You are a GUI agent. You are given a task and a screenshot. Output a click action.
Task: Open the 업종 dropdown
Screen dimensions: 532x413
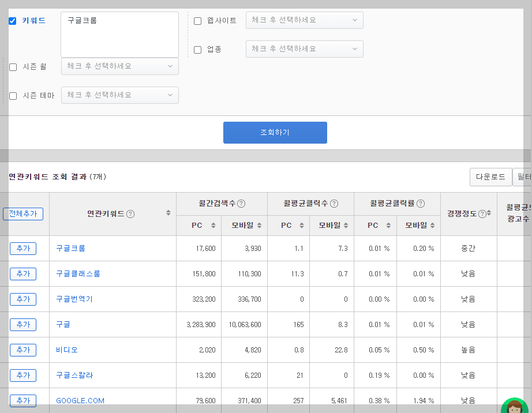[x=304, y=49]
